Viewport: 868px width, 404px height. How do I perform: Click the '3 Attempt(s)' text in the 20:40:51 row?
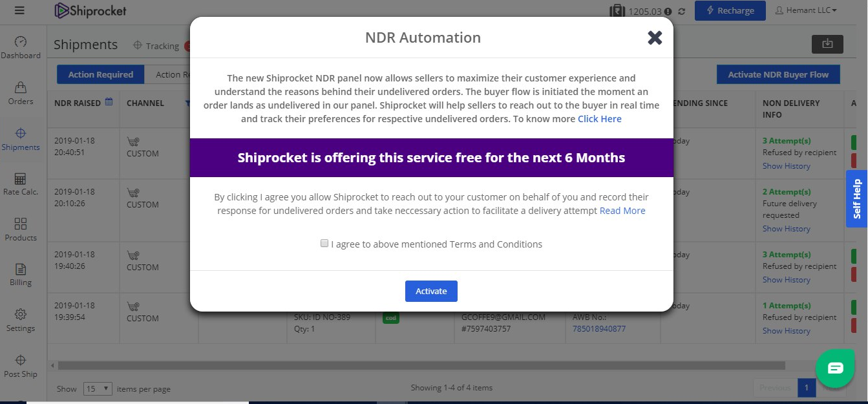(786, 140)
